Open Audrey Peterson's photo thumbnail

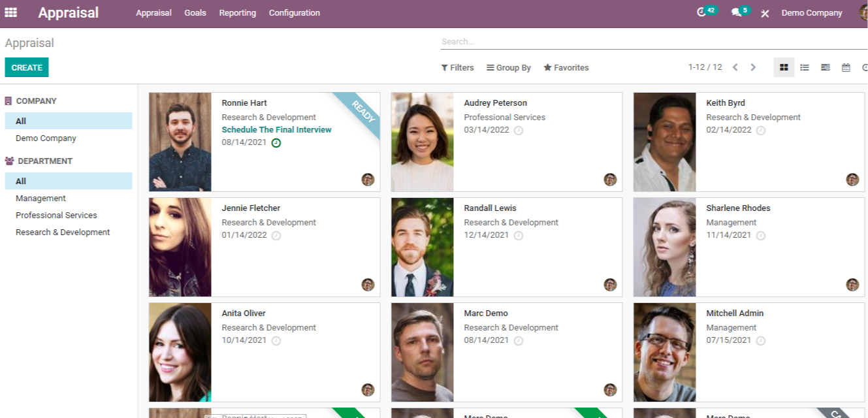click(423, 142)
